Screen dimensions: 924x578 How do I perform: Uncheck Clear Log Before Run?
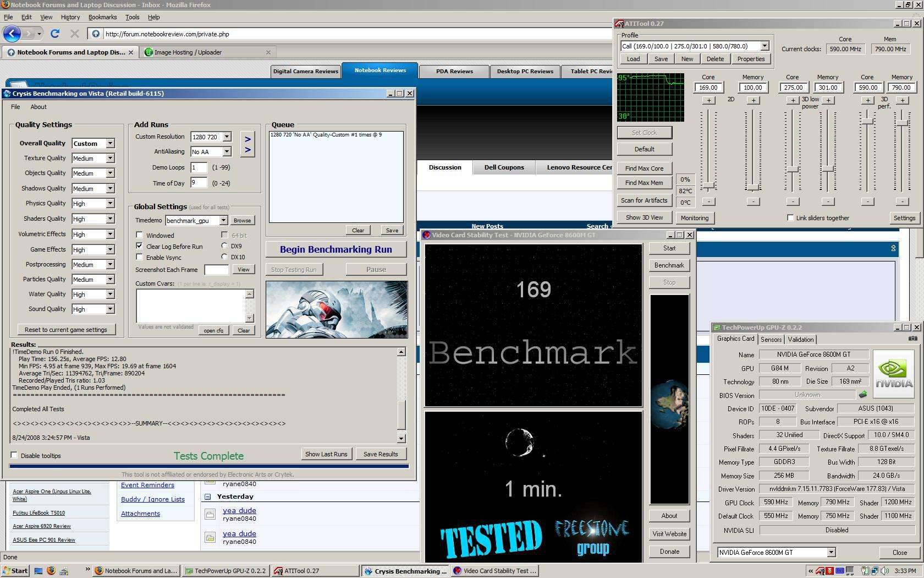139,246
